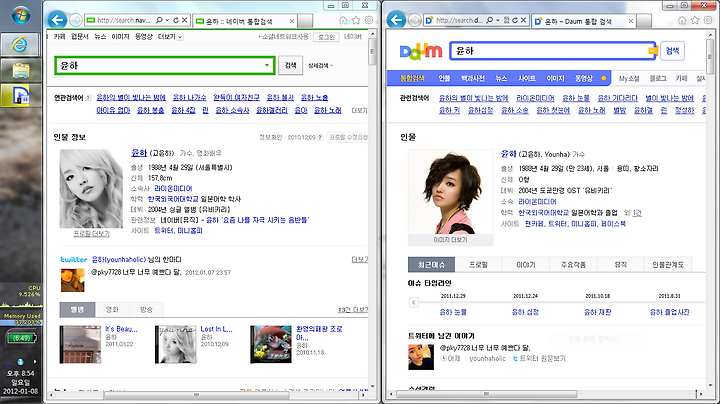The width and height of the screenshot is (720, 404).
Task: Open the address bar dropdown arrow in the Daum window
Action: pyautogui.click(x=498, y=20)
